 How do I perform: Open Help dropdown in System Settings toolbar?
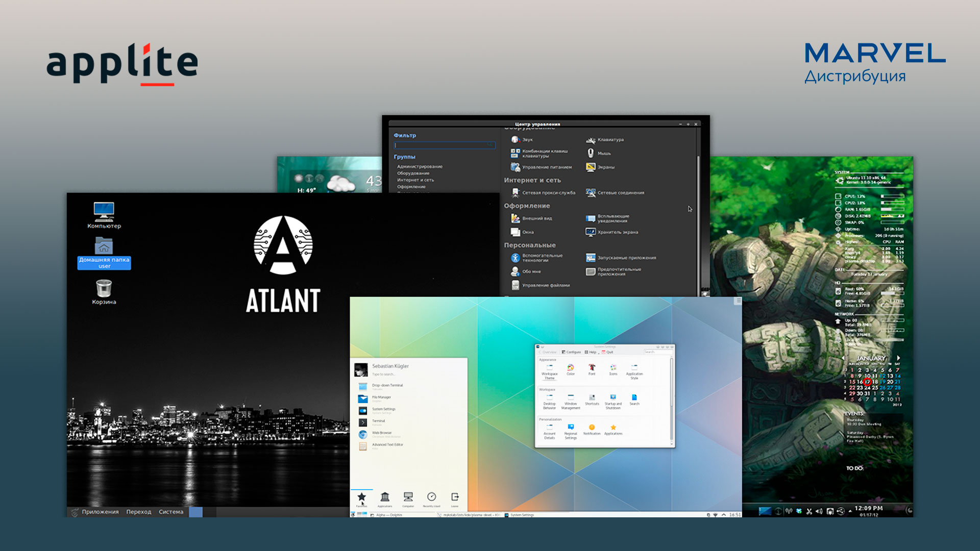pos(591,352)
